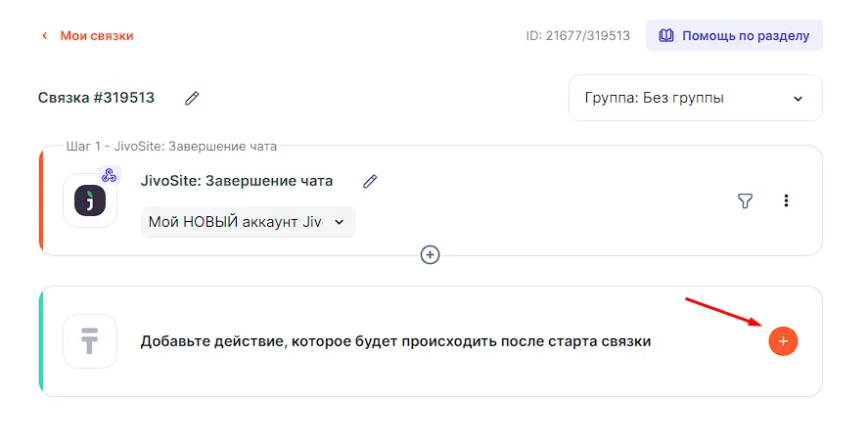Viewport: 868px width, 442px height.
Task: Open Помощь по разделу help
Action: click(x=734, y=35)
